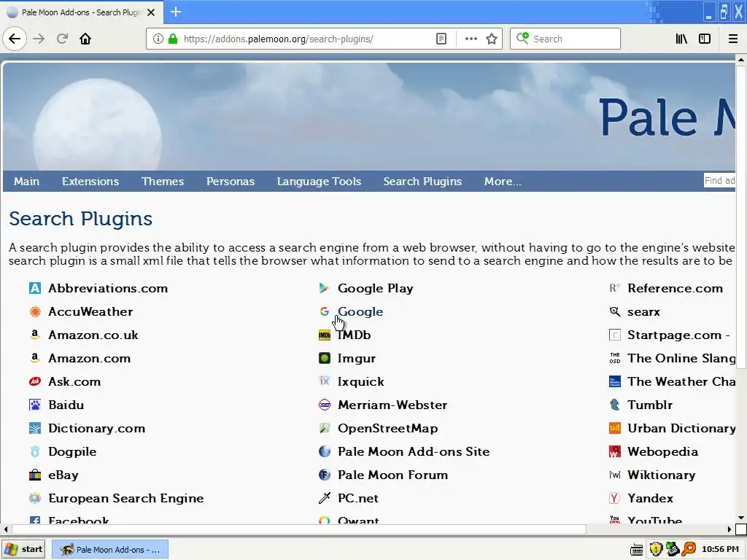Focus the address bar URL
Viewport: 747px width, 560px height.
click(x=278, y=39)
